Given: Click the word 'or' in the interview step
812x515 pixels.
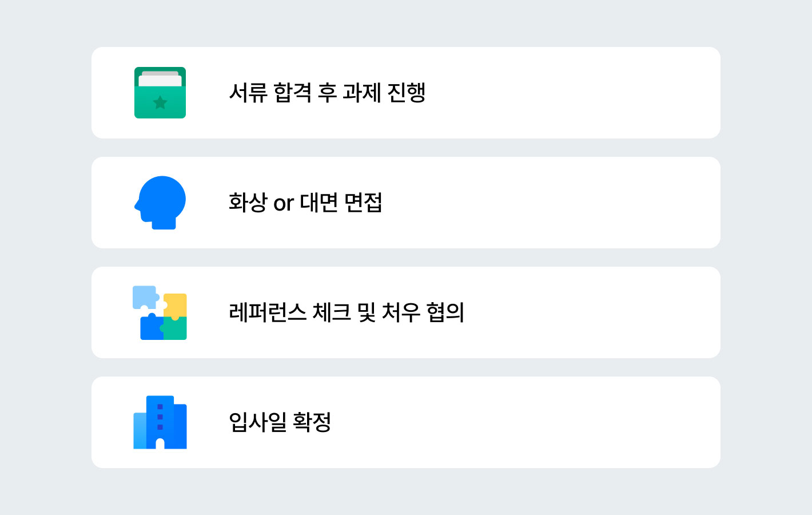Looking at the screenshot, I should 284,204.
